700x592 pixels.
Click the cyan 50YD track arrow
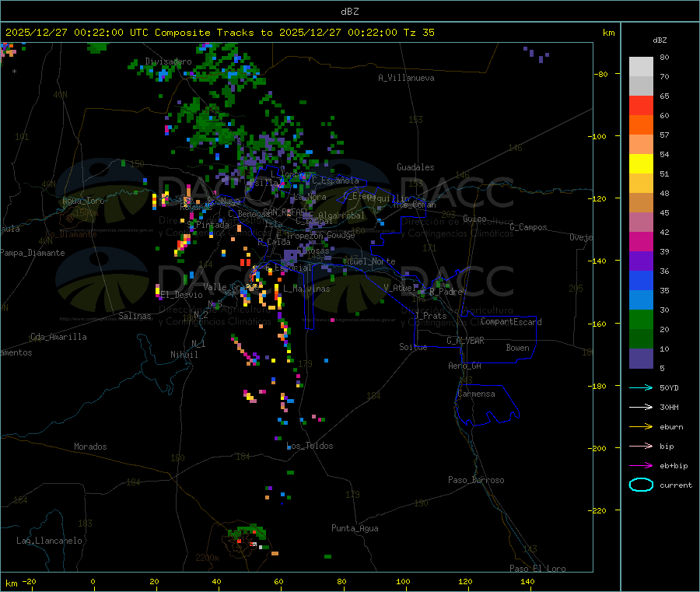pos(641,387)
